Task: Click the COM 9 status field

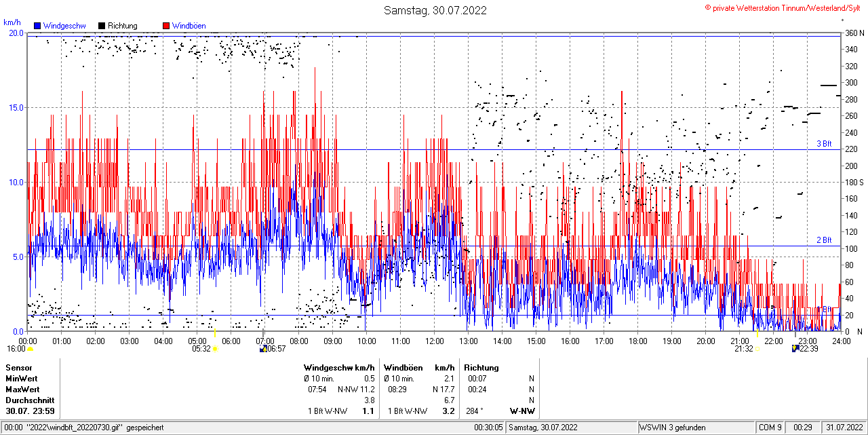Action: [x=770, y=428]
